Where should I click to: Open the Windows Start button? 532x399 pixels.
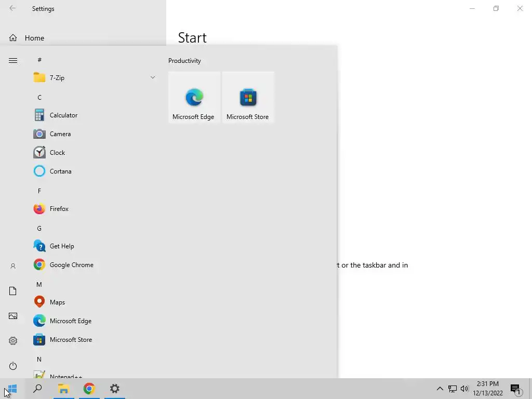click(x=12, y=389)
